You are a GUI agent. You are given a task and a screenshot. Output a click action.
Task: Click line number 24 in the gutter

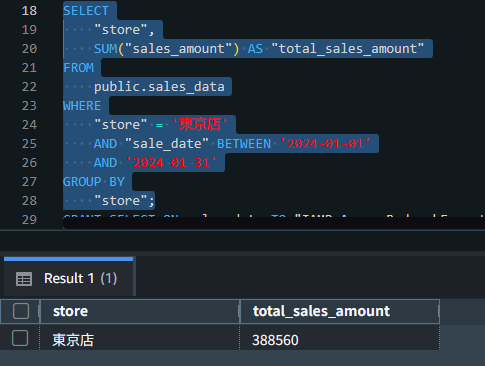coord(29,125)
